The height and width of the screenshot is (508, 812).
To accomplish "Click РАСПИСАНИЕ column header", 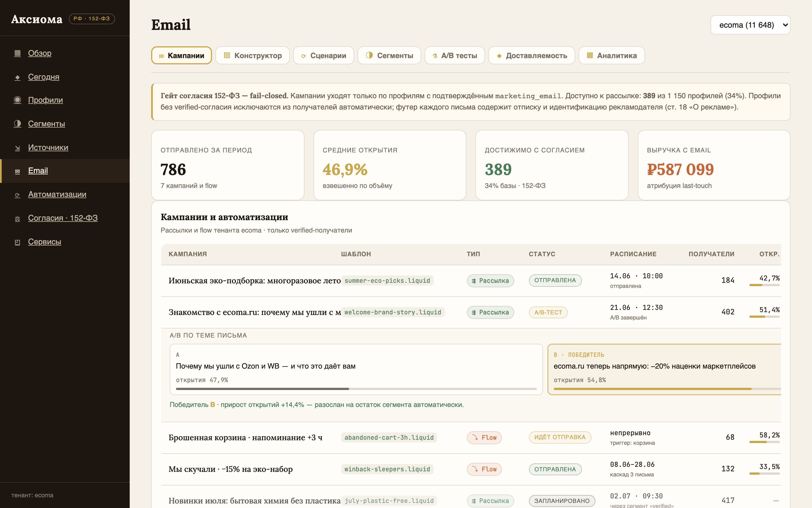I will pos(633,254).
